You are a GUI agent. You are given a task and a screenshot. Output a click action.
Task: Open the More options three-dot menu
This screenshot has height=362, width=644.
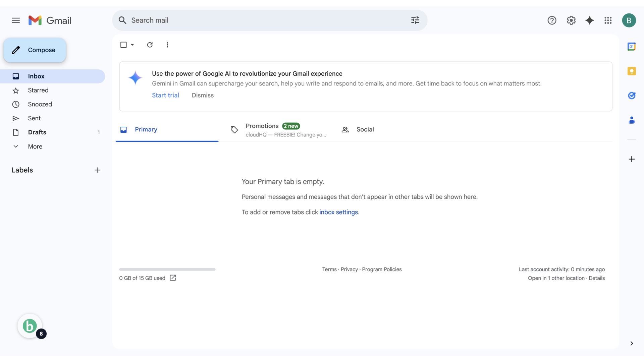(x=167, y=45)
